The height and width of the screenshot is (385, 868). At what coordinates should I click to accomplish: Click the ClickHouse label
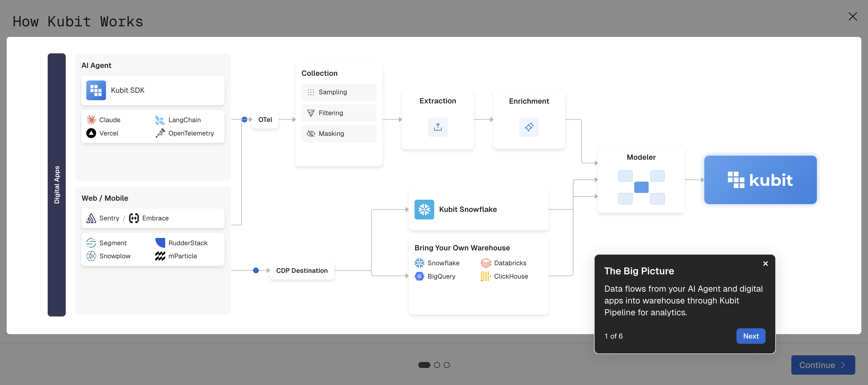(511, 276)
